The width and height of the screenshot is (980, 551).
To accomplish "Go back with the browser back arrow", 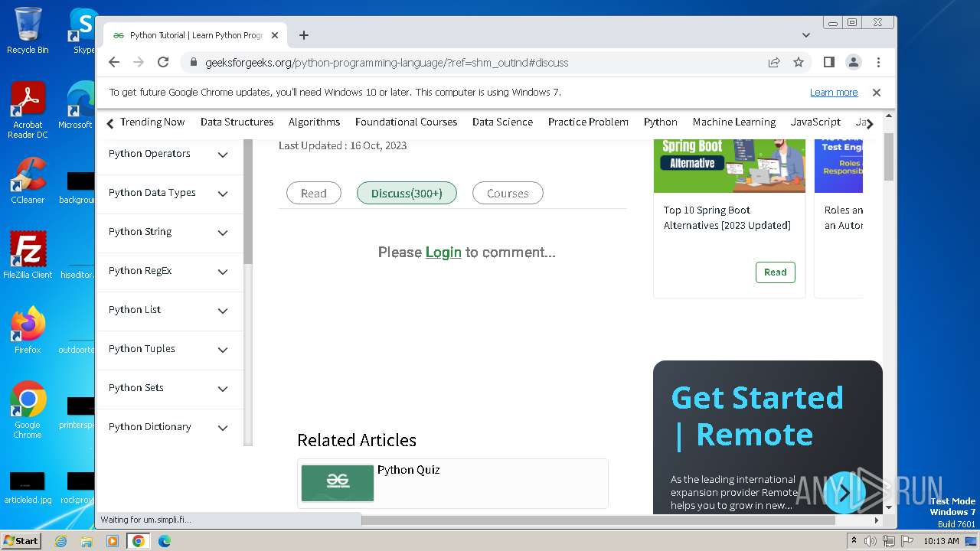I will click(114, 62).
